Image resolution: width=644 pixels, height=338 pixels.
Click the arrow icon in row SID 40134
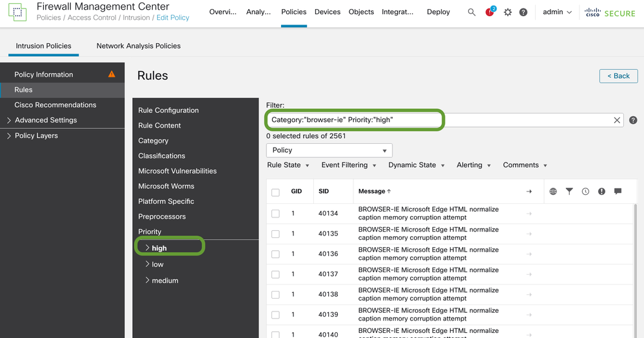click(529, 214)
